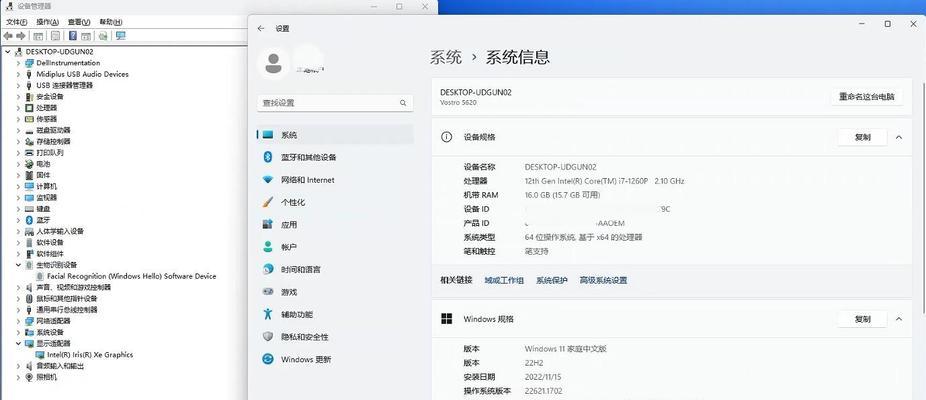Click the user avatar in Settings

point(273,63)
